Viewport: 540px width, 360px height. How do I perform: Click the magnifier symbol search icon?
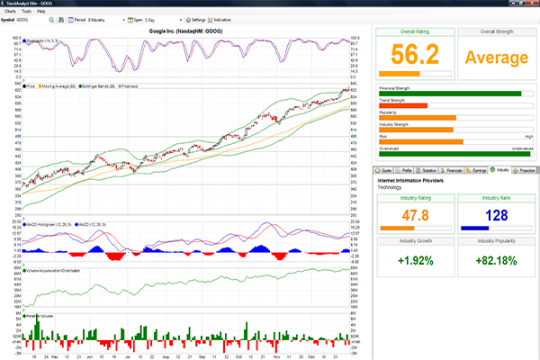click(x=51, y=20)
